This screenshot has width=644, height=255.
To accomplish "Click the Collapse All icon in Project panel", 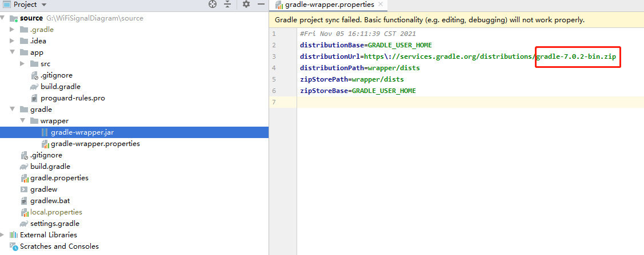I will point(227,5).
